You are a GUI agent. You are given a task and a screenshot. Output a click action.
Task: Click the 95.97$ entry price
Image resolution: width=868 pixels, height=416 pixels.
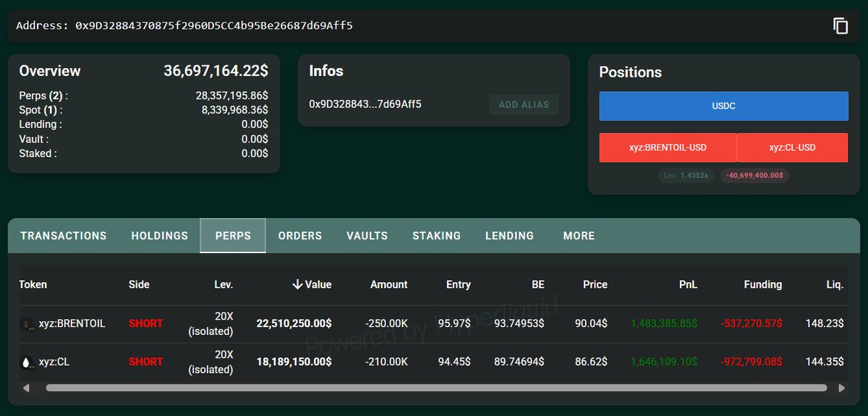(x=454, y=324)
